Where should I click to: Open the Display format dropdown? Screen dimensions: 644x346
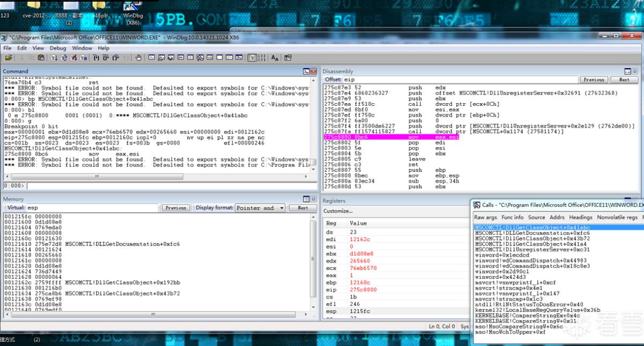point(260,208)
